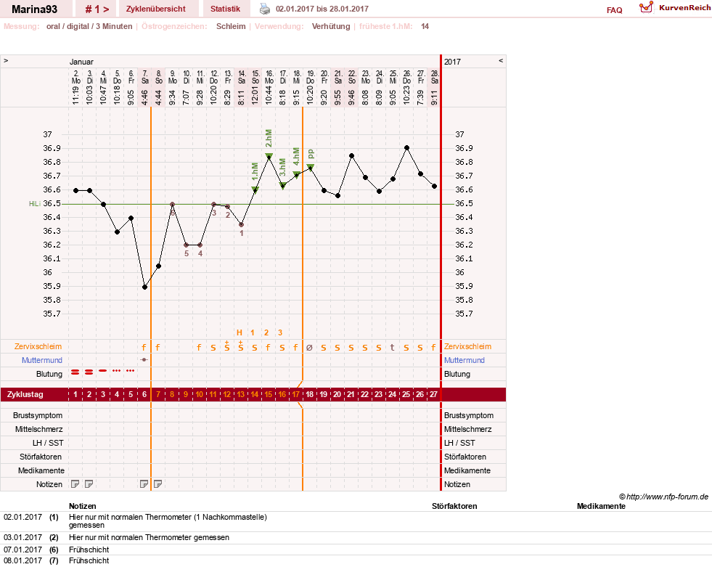Click the Muttermund symbol on day 6
Viewport: 712px width, 588px height.
pos(144,359)
